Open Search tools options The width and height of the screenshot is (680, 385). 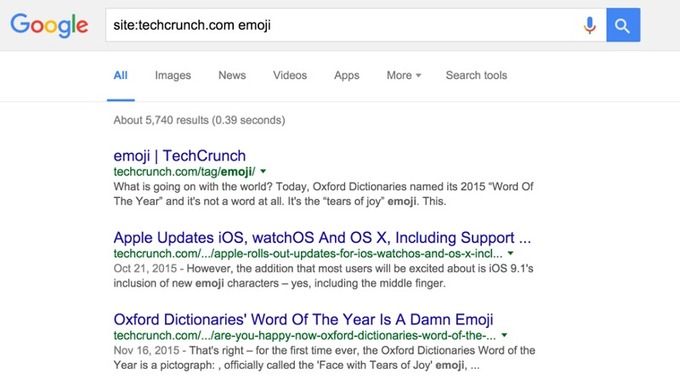coord(476,75)
